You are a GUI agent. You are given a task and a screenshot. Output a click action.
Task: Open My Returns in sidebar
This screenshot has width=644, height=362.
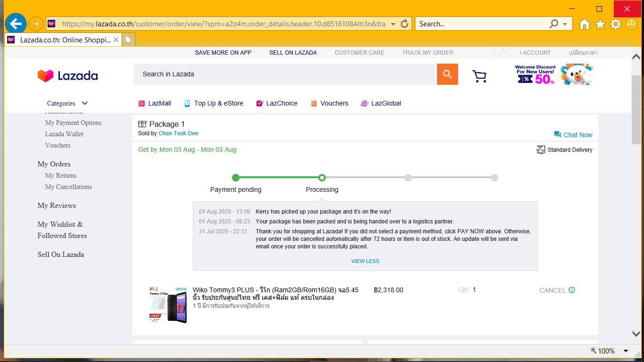tap(61, 175)
